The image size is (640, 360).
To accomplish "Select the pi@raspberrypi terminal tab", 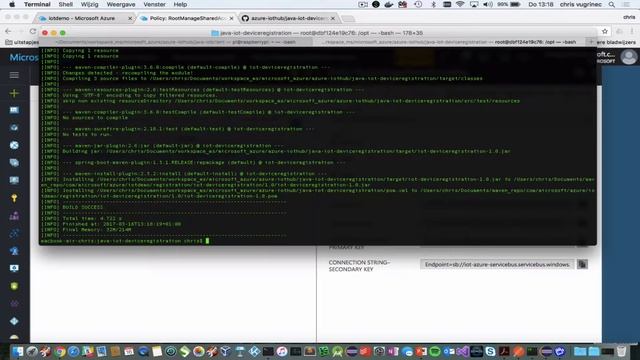I will point(177,42).
